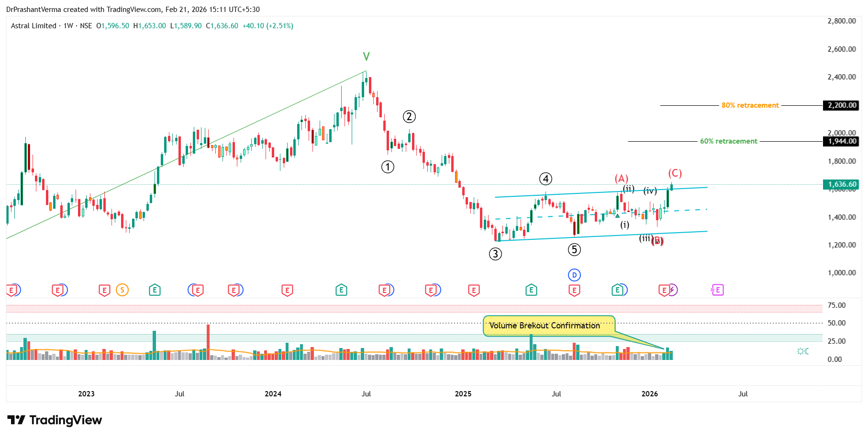Select the red (A) wave label
Viewport: 868px width, 438px height.
[621, 179]
